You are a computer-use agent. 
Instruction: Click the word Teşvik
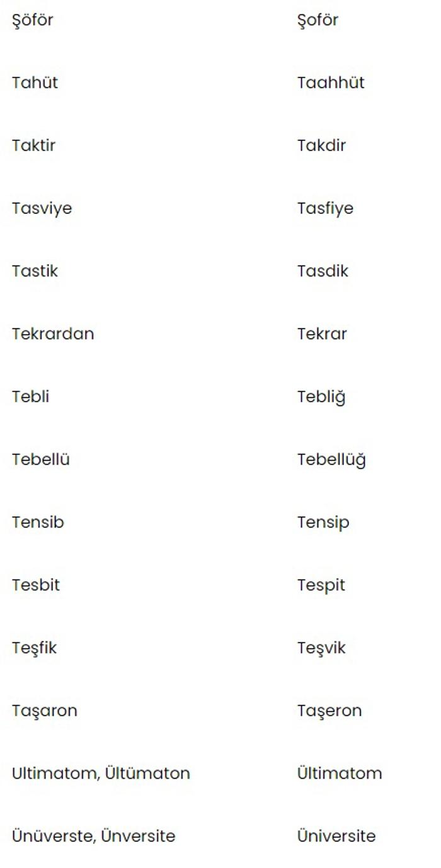pyautogui.click(x=321, y=648)
